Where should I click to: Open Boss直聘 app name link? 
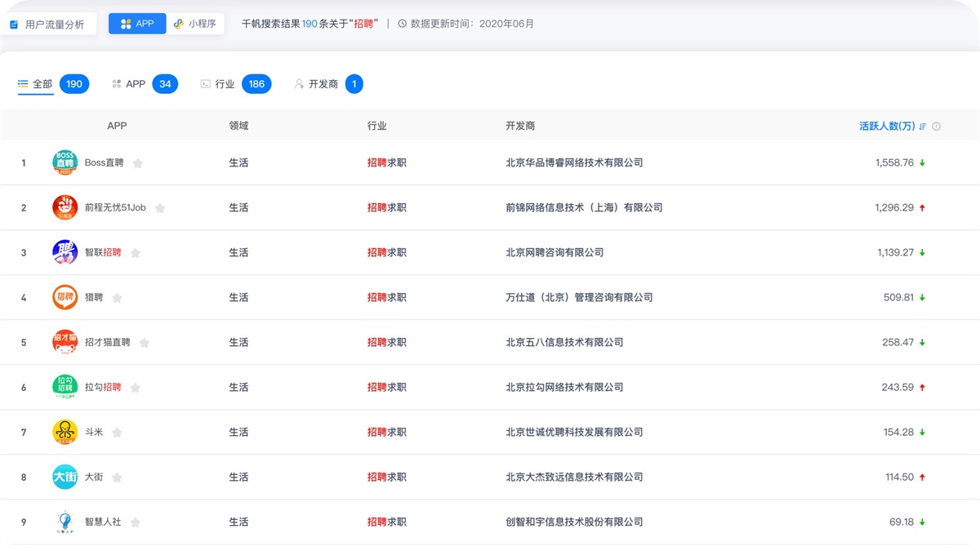(x=105, y=162)
